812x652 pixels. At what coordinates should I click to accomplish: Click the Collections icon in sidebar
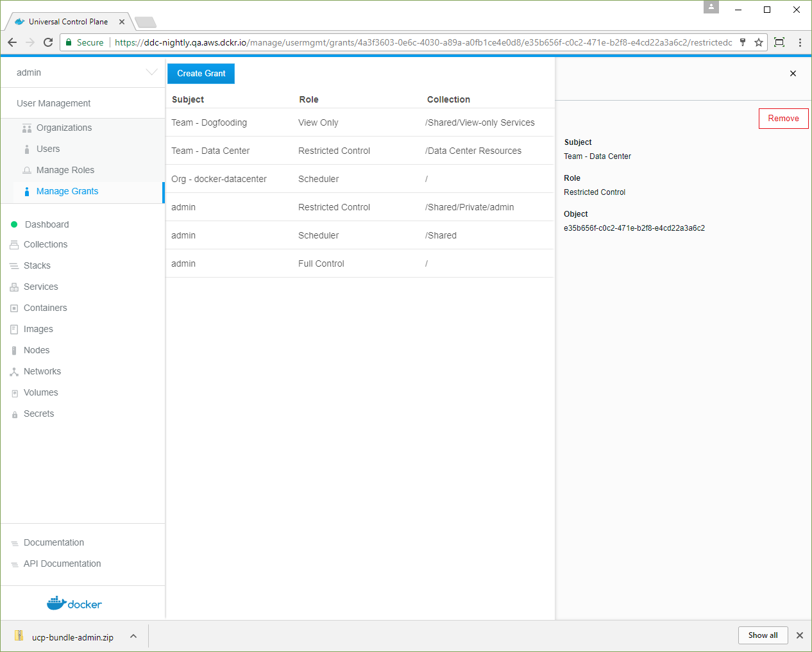(14, 245)
